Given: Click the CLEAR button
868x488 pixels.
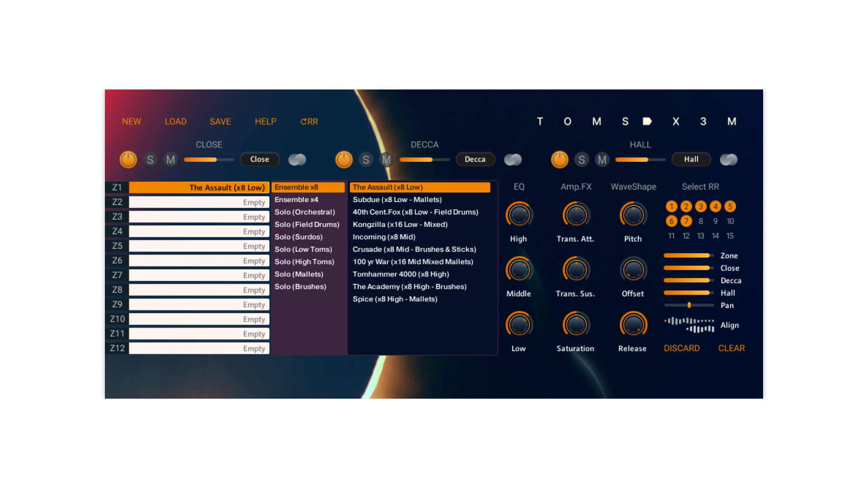Looking at the screenshot, I should 731,348.
